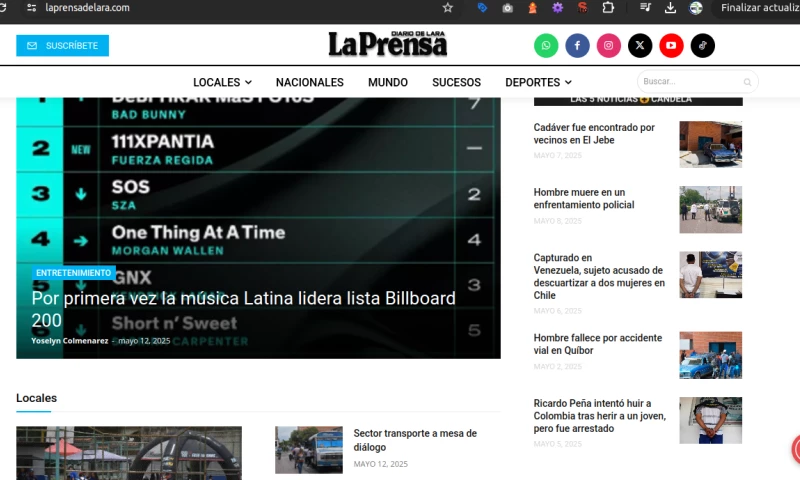Image resolution: width=800 pixels, height=480 pixels.
Task: Bookmark this page with star icon
Action: [x=448, y=8]
